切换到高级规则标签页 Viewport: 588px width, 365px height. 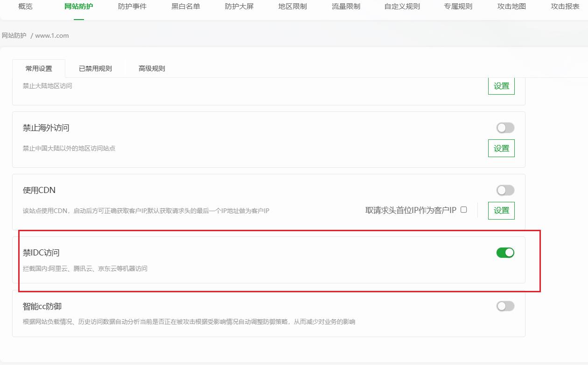point(151,68)
